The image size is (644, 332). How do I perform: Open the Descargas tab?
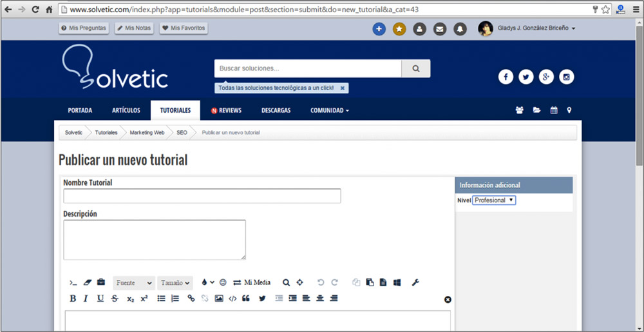pyautogui.click(x=276, y=110)
